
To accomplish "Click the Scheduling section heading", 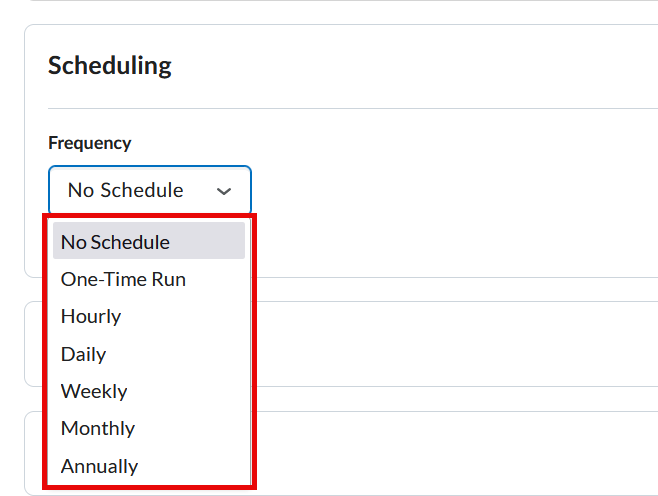I will click(x=110, y=66).
